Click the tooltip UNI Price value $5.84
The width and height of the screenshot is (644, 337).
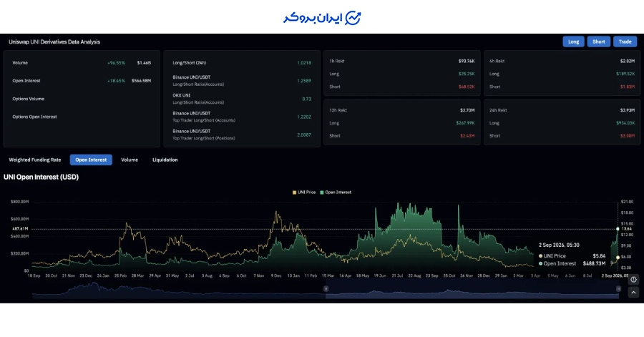click(x=599, y=256)
